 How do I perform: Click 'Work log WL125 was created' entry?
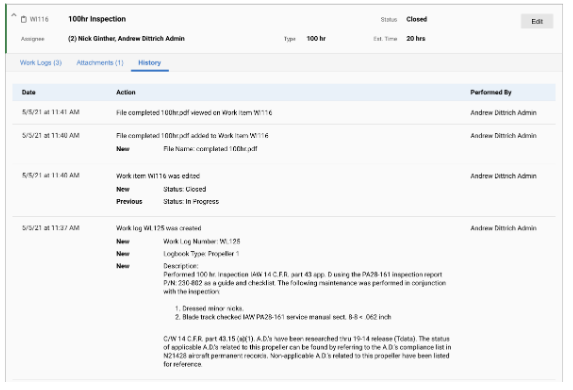tap(159, 228)
